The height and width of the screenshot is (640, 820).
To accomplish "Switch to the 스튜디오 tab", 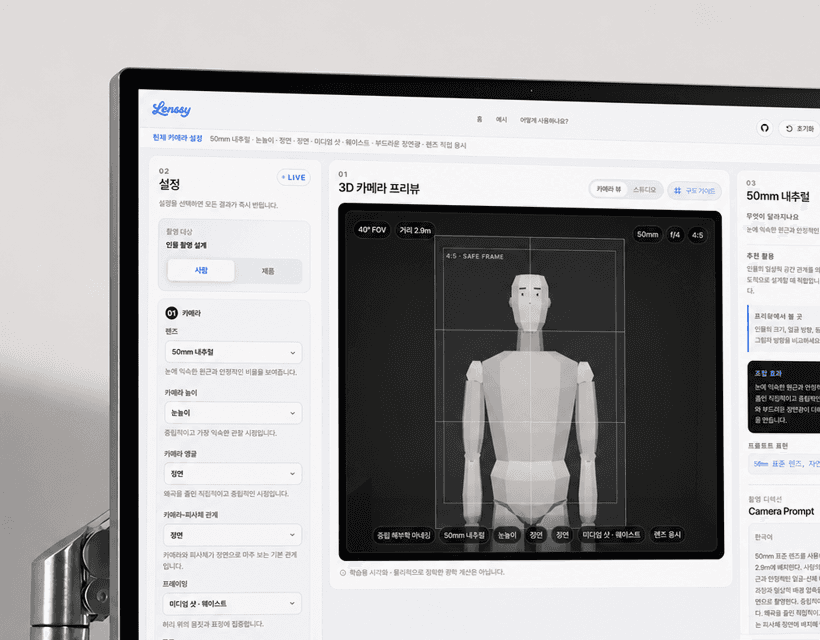I will click(x=644, y=190).
